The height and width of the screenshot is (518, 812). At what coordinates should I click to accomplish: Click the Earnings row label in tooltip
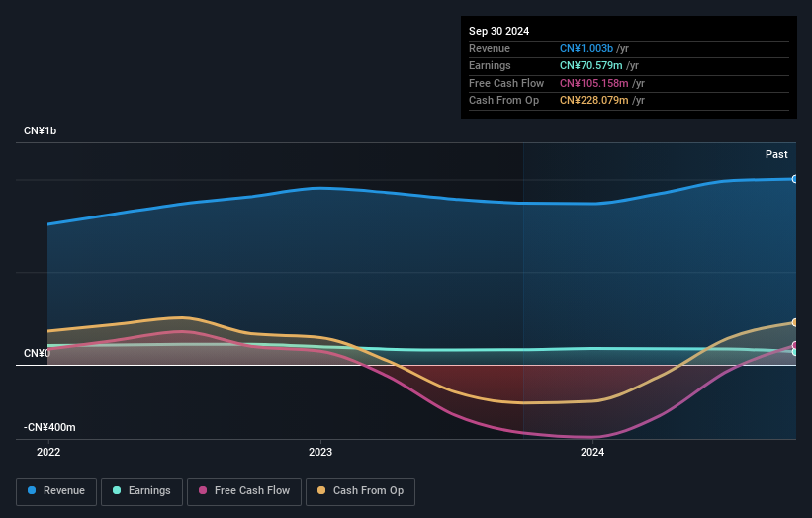(x=490, y=65)
